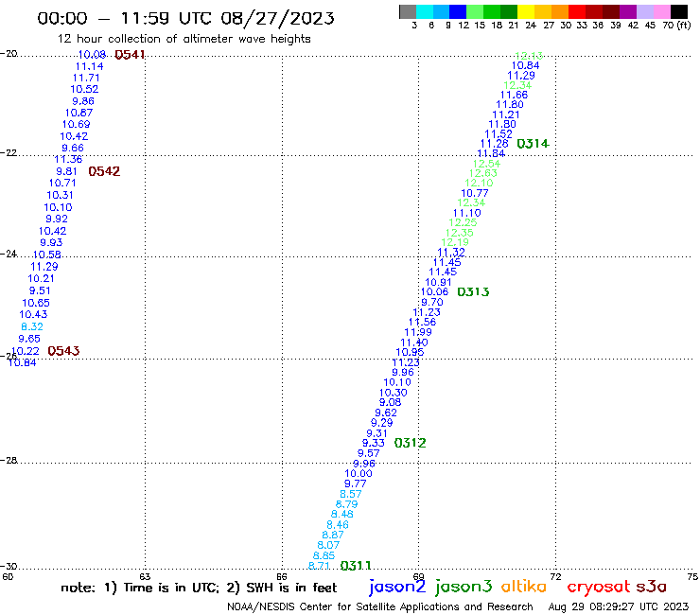The height and width of the screenshot is (615, 700).
Task: Click the wave height value 9.86
Action: pyautogui.click(x=83, y=101)
